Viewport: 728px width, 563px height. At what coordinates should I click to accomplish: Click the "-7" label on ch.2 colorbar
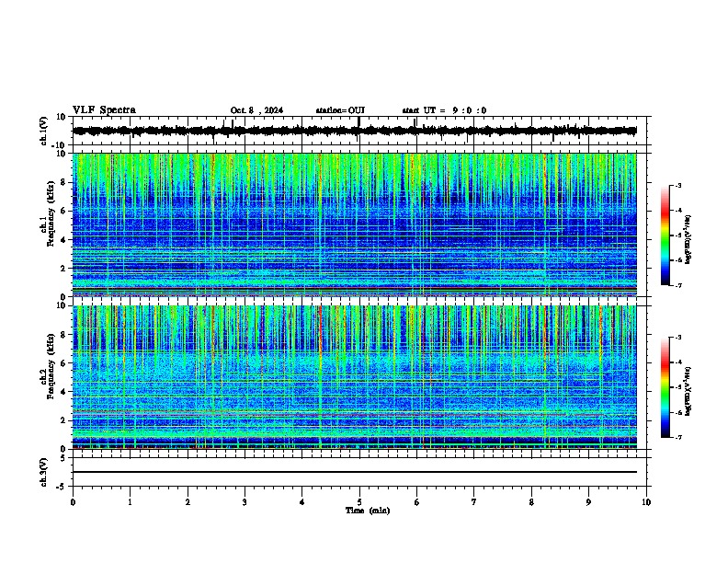[x=678, y=438]
